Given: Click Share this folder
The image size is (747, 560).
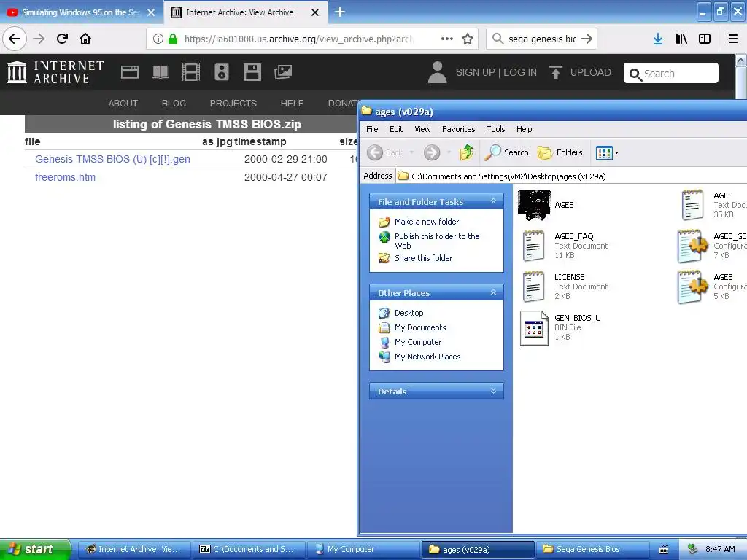Looking at the screenshot, I should [x=423, y=258].
